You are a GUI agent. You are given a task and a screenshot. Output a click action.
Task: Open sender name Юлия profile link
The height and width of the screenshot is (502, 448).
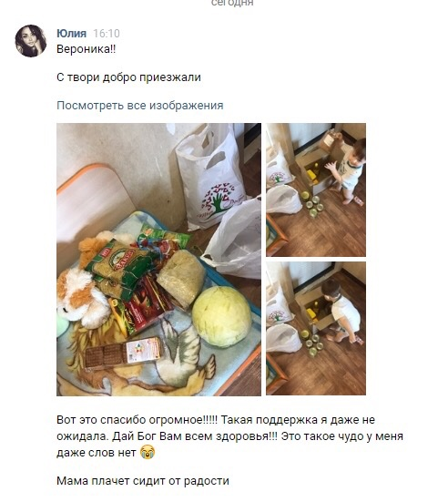click(x=71, y=34)
